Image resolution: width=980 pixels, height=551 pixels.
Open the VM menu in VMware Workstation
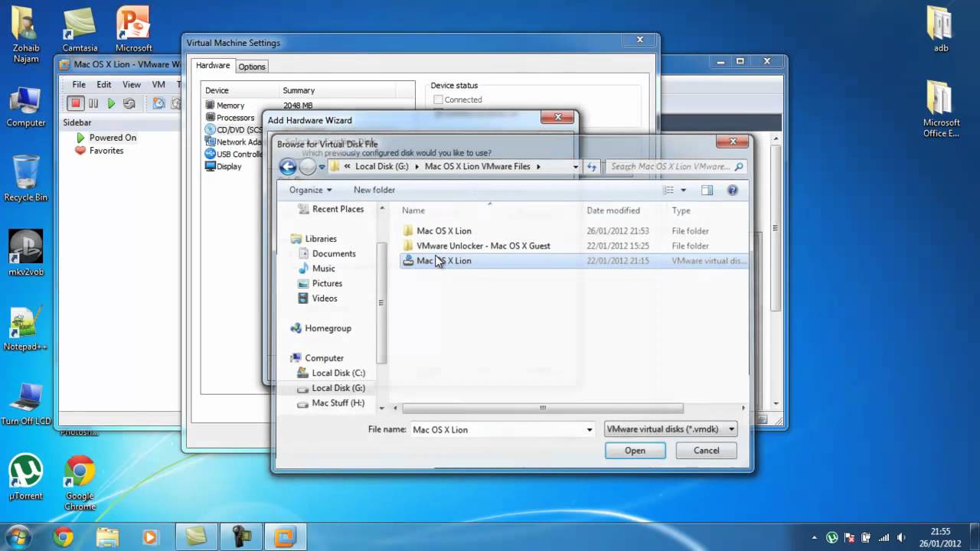(158, 85)
